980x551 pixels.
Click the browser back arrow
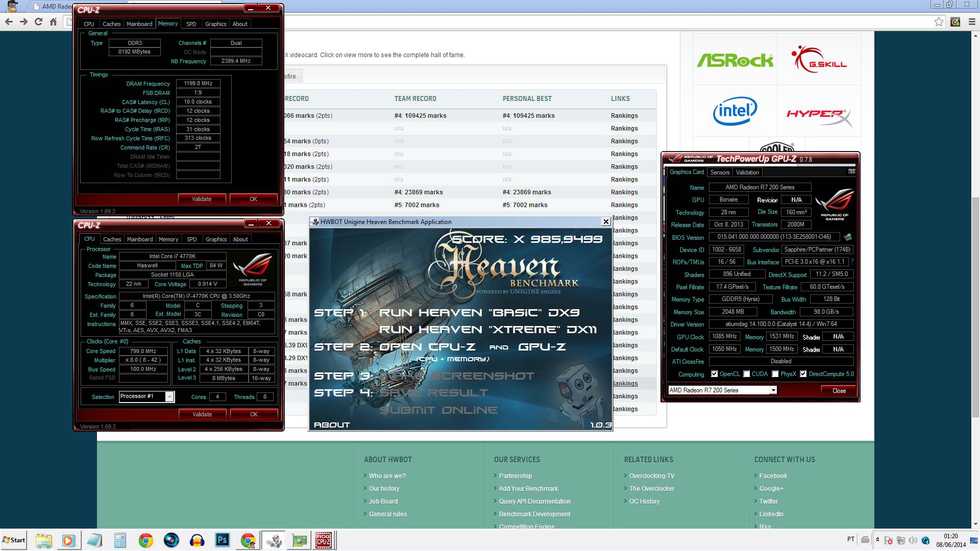coord(9,21)
